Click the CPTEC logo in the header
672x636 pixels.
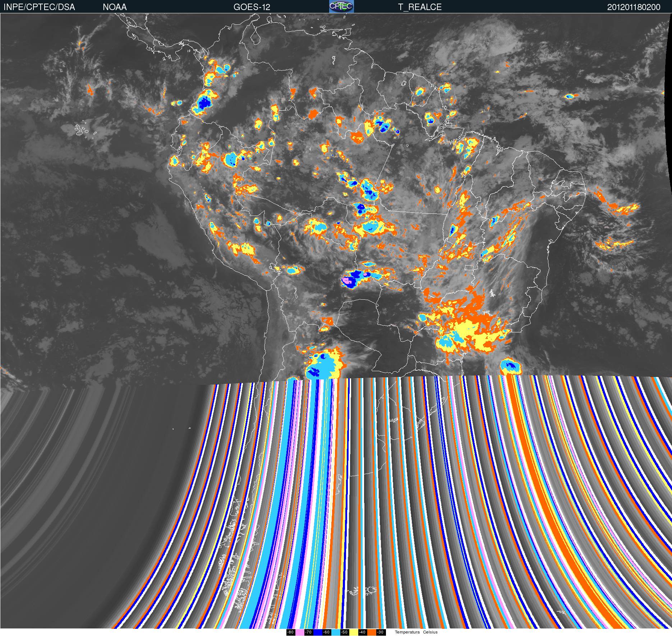pyautogui.click(x=341, y=6)
